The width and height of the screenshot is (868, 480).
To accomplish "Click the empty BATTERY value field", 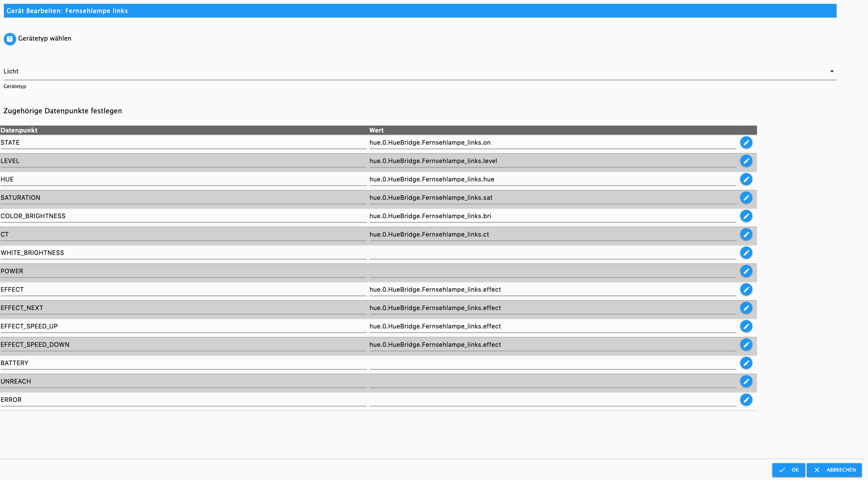I will point(553,363).
